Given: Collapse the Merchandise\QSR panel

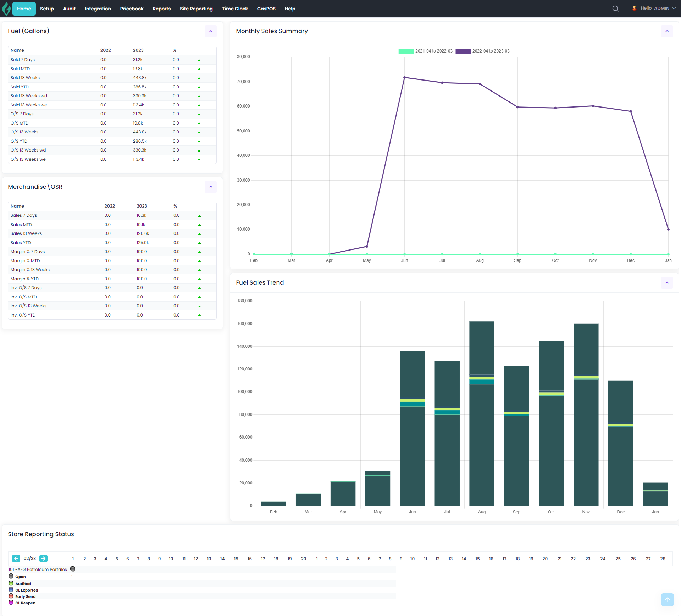Looking at the screenshot, I should 211,187.
